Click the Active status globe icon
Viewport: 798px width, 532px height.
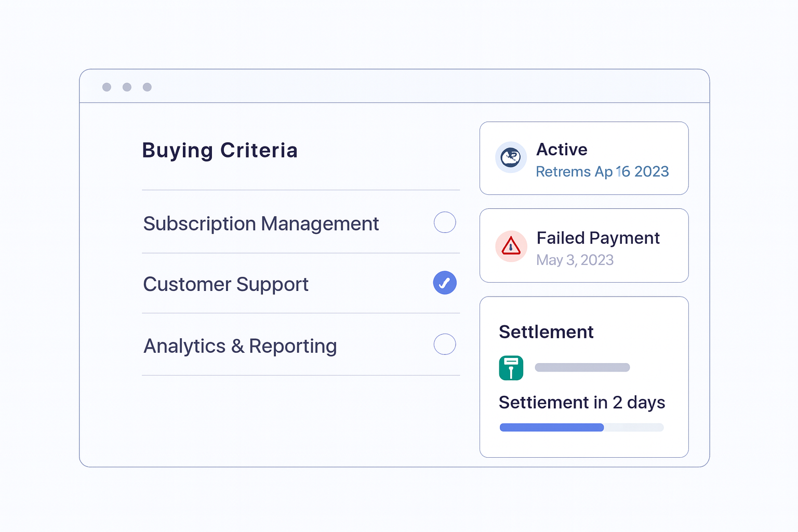click(511, 157)
